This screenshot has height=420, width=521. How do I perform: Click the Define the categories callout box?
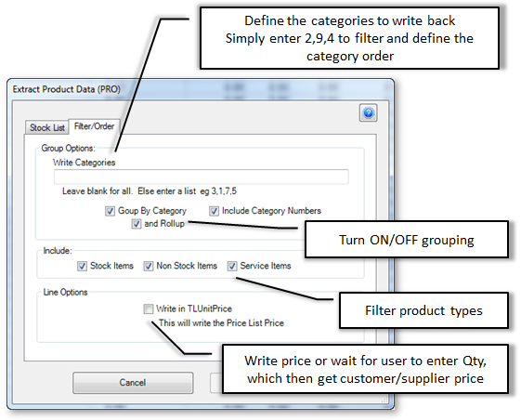[349, 38]
